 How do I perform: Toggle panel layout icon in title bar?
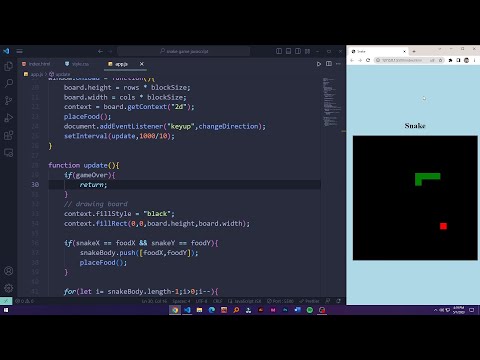point(288,51)
